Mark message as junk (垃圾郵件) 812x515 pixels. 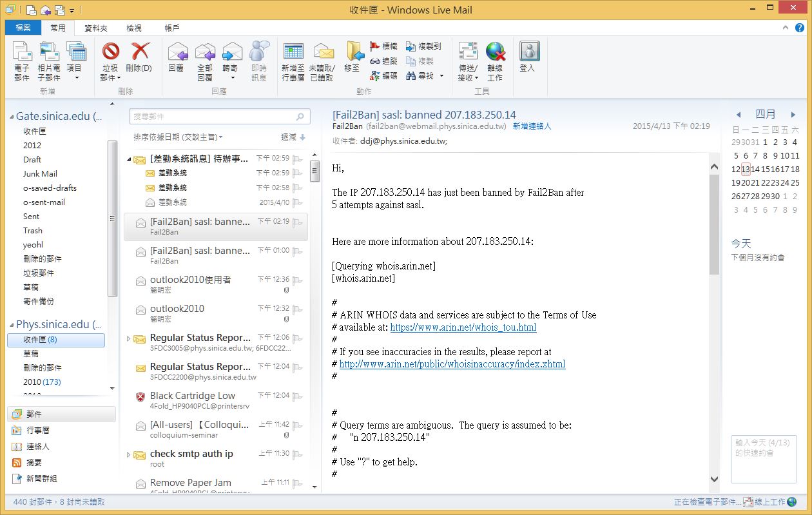tap(111, 61)
